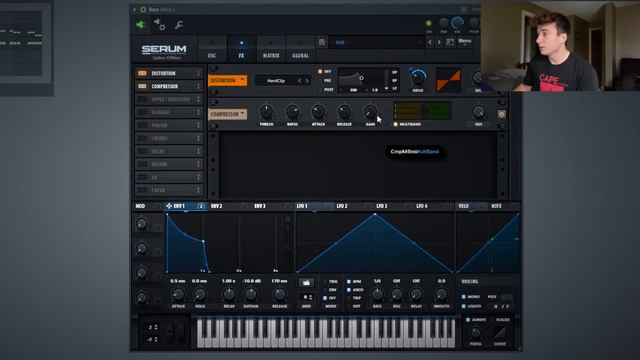The image size is (640, 360).
Task: Enable Phaser effect in FX list
Action: [x=142, y=125]
